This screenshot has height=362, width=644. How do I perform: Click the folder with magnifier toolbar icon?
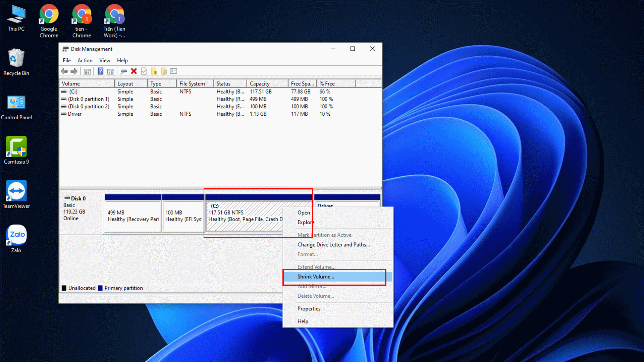tap(164, 71)
